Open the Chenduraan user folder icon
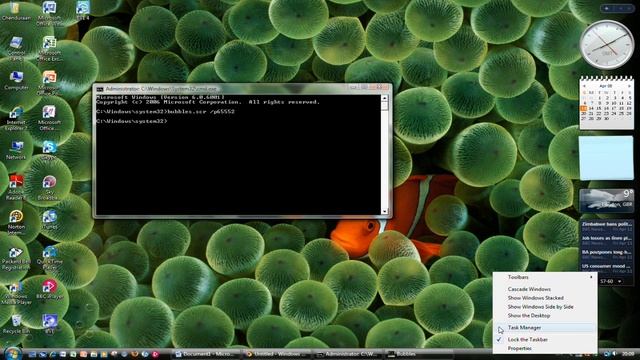Image resolution: width=640 pixels, height=360 pixels. pos(16,11)
